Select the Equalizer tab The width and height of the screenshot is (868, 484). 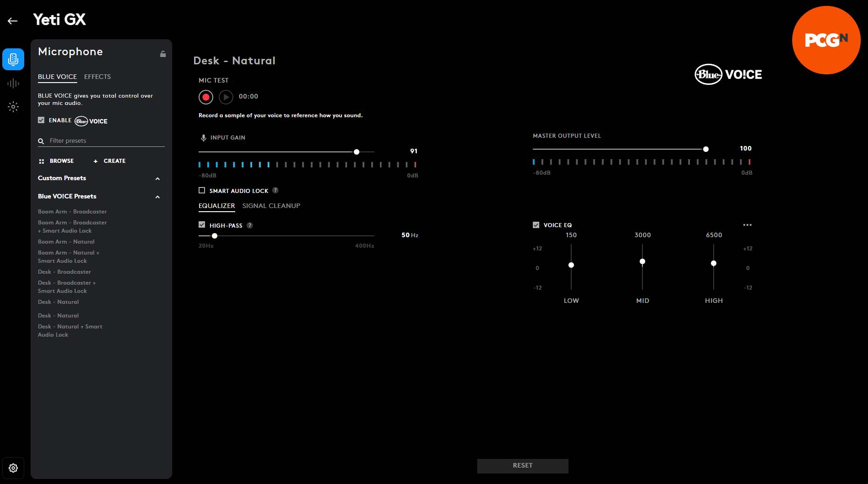point(217,206)
